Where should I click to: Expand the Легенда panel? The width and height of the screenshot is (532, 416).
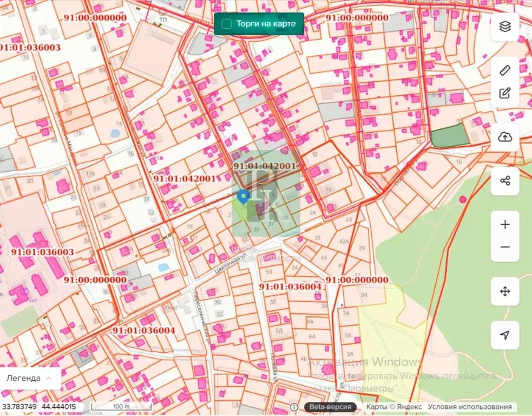24,378
